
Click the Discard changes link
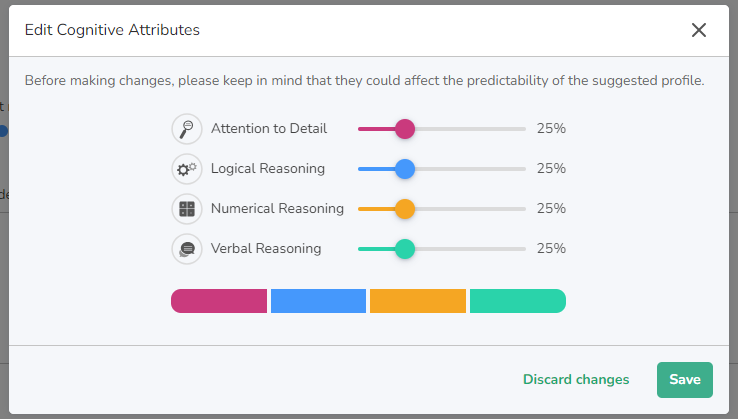click(576, 379)
